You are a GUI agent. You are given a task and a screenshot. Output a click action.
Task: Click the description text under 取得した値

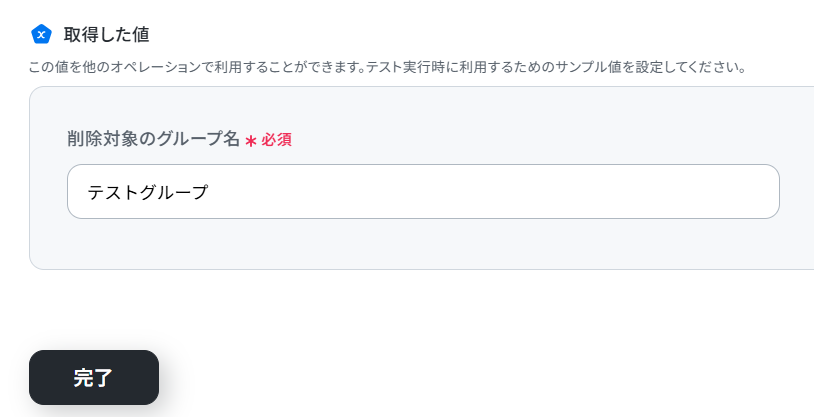pos(388,67)
